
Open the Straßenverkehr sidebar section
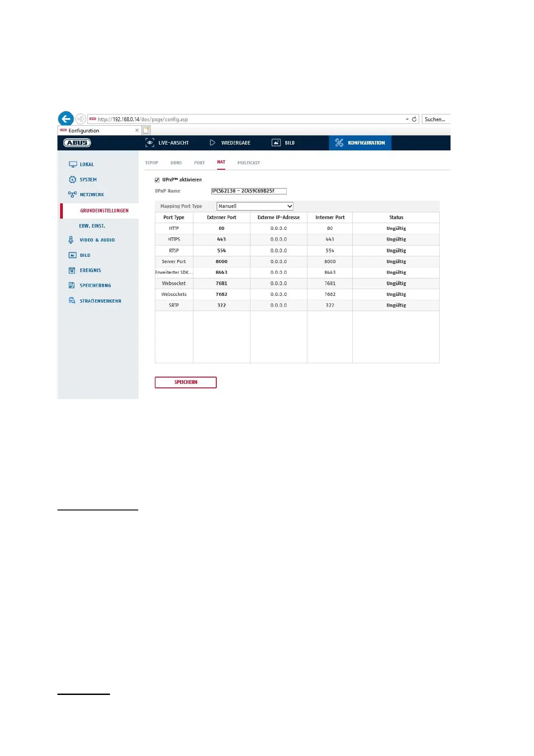coord(100,301)
